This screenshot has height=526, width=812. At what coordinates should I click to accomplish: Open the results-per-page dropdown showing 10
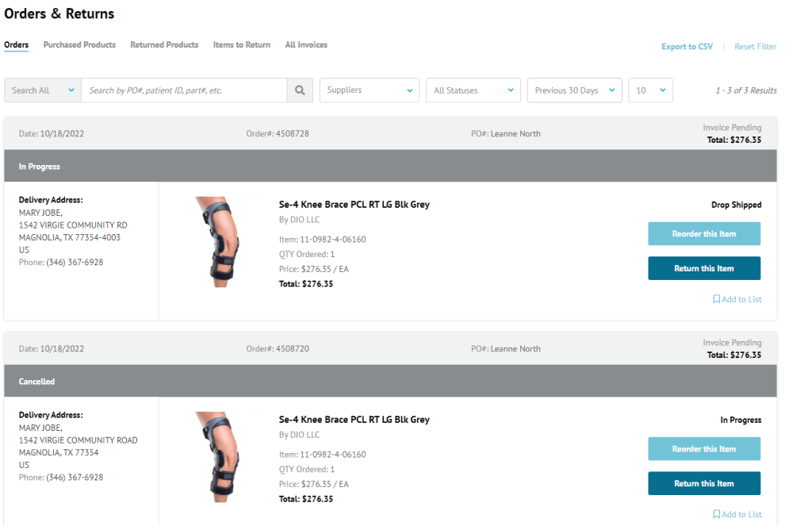[x=650, y=90]
